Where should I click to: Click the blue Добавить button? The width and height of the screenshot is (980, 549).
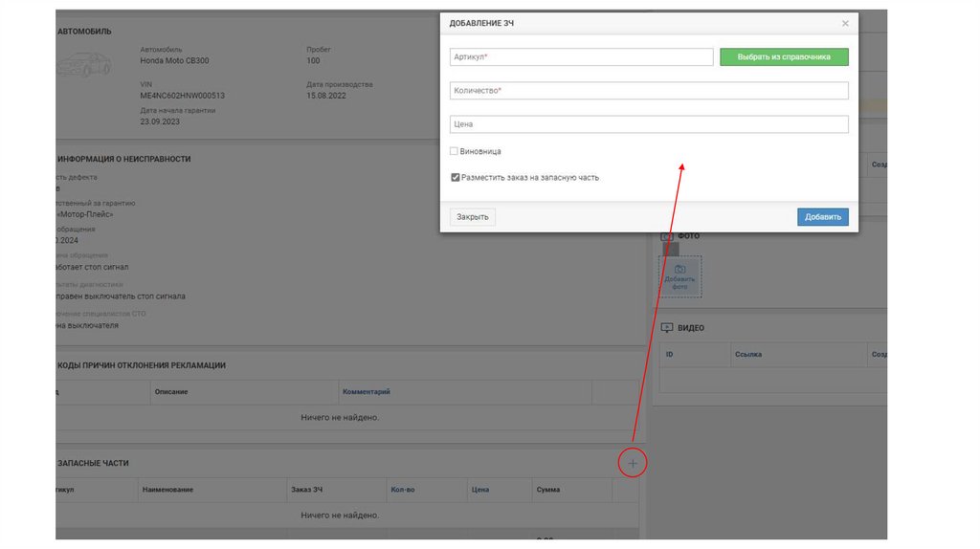(822, 217)
